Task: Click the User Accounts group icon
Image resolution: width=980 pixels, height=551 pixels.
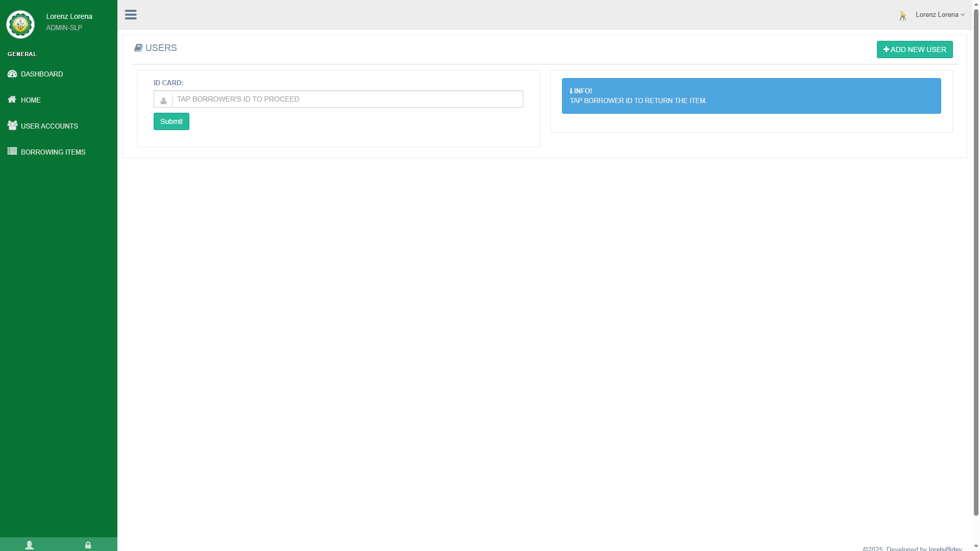Action: [x=12, y=126]
